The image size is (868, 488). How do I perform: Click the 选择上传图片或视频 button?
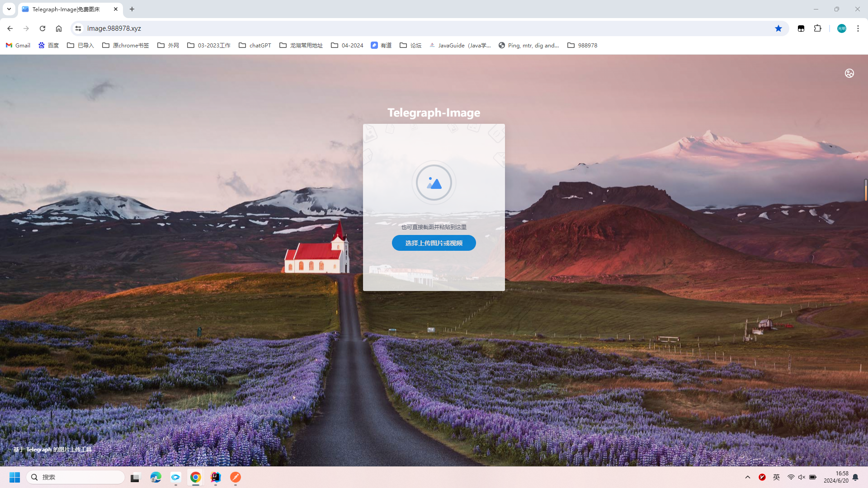[x=434, y=243]
